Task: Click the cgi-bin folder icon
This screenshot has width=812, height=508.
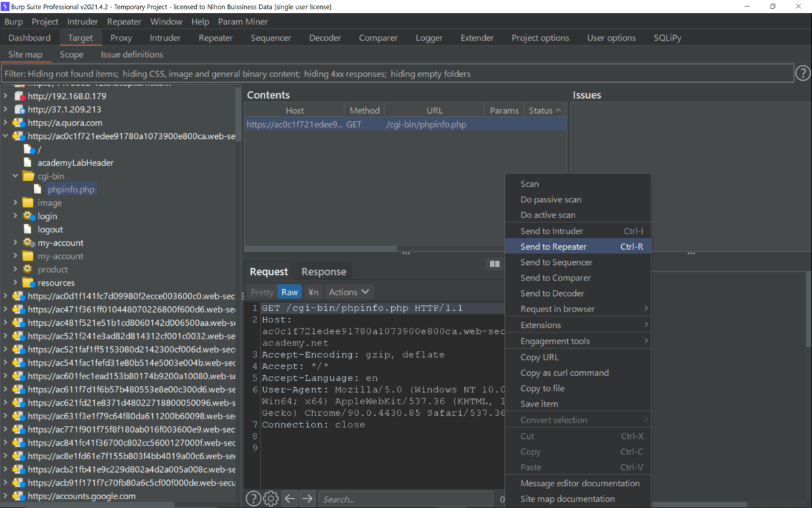Action: click(28, 176)
